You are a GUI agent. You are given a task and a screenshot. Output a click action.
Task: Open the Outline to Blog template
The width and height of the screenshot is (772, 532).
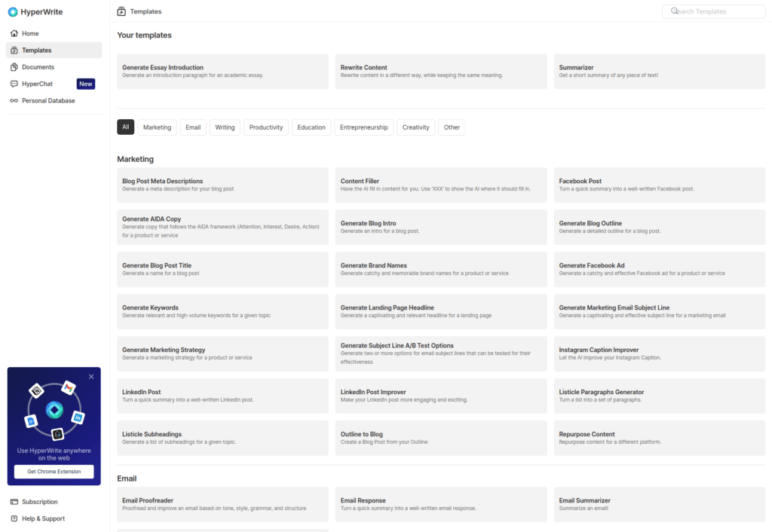441,438
